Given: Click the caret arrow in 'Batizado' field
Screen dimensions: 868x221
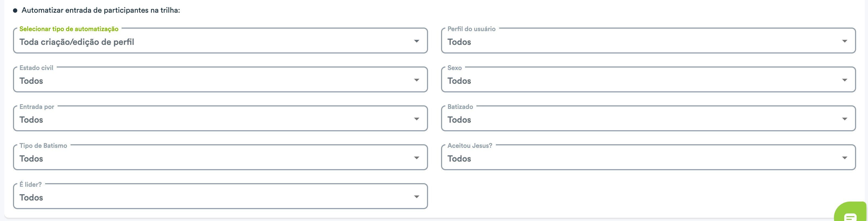Looking at the screenshot, I should (844, 119).
